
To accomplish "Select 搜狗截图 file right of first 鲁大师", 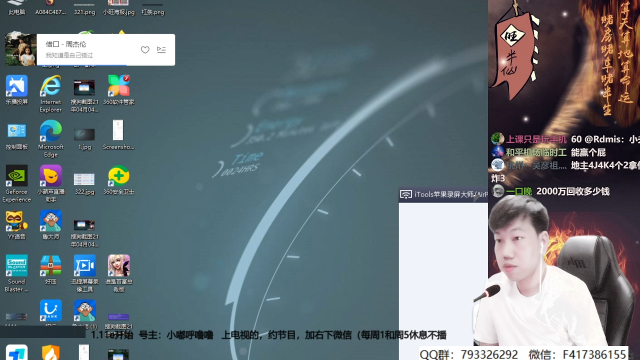I will point(84,233).
